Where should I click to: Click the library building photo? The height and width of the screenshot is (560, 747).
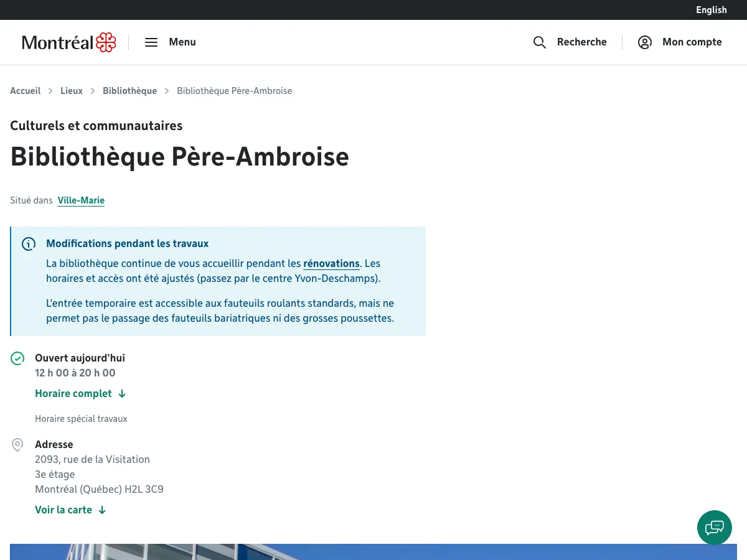click(x=374, y=552)
